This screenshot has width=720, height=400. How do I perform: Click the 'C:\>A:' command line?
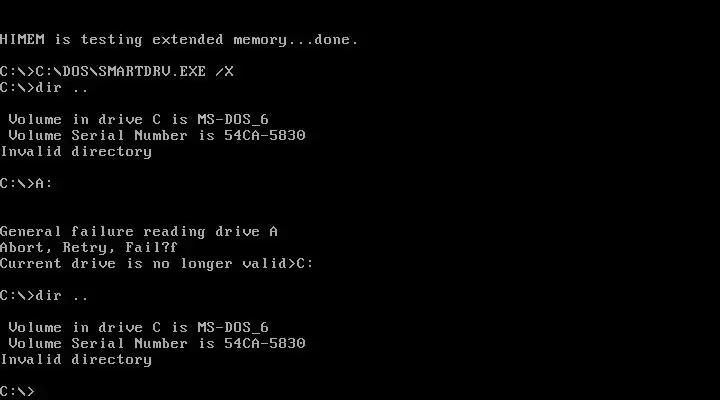click(x=27, y=184)
